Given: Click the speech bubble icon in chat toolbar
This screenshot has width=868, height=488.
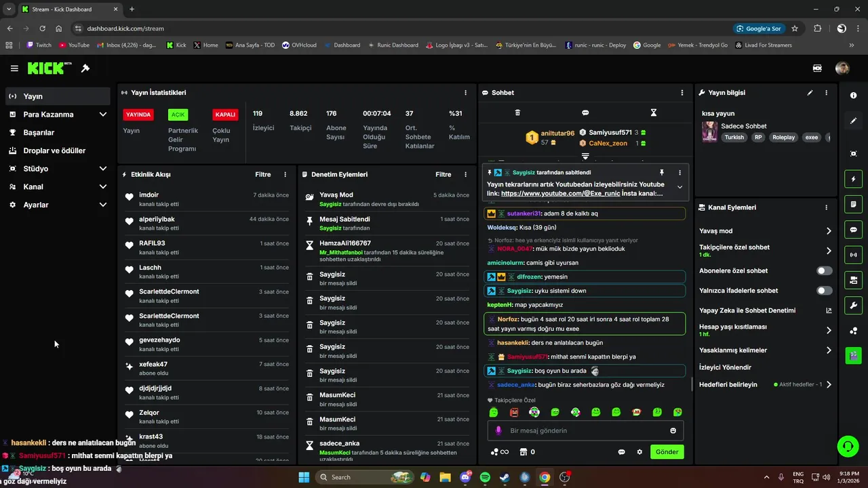Looking at the screenshot, I should [585, 113].
